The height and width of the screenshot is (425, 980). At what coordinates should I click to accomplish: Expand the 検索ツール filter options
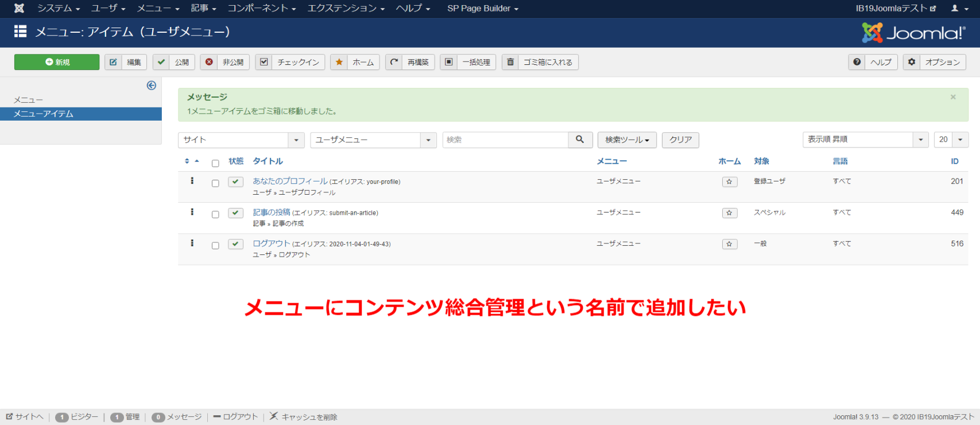[x=626, y=140]
